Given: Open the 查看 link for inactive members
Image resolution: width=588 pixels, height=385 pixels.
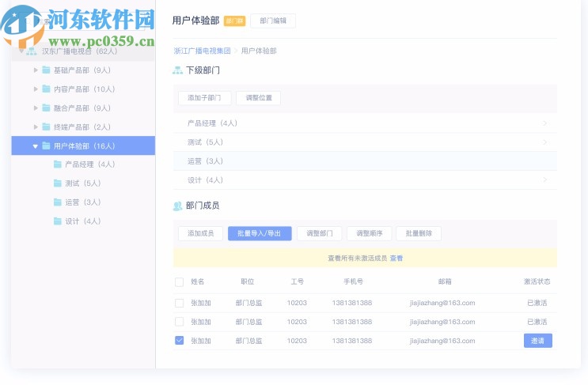Looking at the screenshot, I should [x=396, y=258].
